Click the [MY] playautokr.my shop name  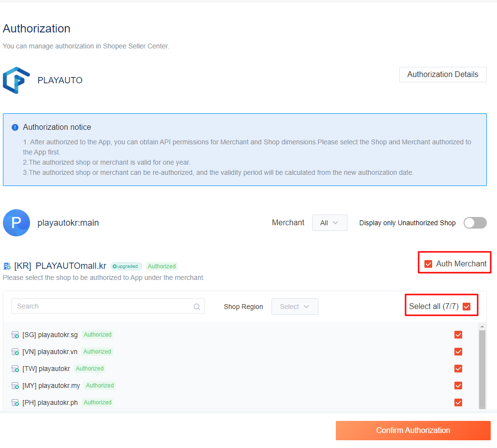pos(51,386)
